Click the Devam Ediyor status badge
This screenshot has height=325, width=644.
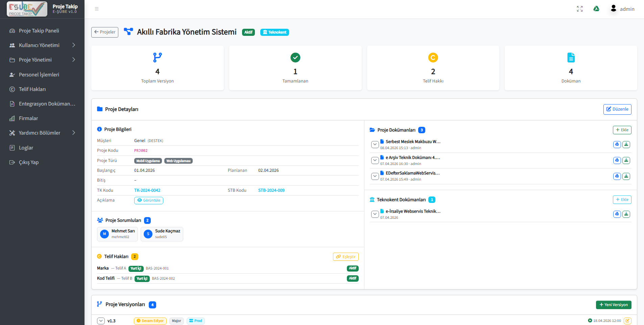(x=150, y=321)
